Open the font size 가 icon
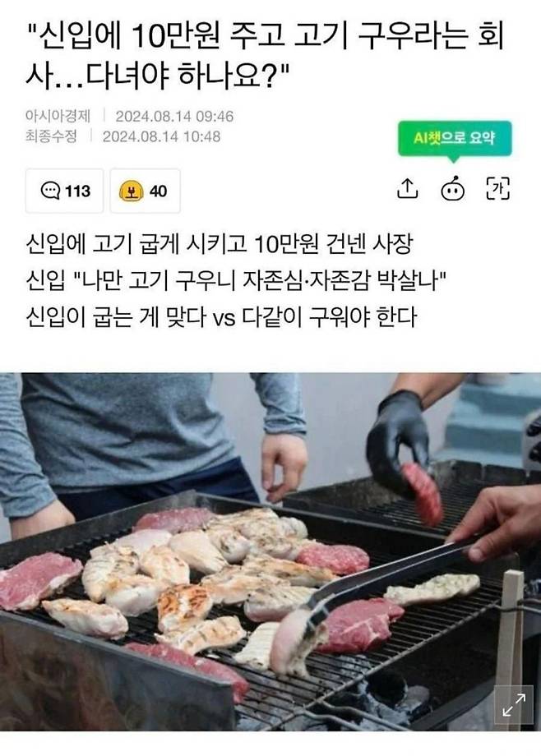Screen dimensions: 541x756 coord(497,188)
